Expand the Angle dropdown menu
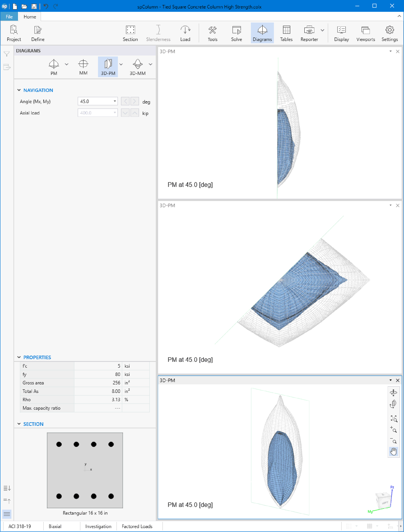 [x=115, y=101]
